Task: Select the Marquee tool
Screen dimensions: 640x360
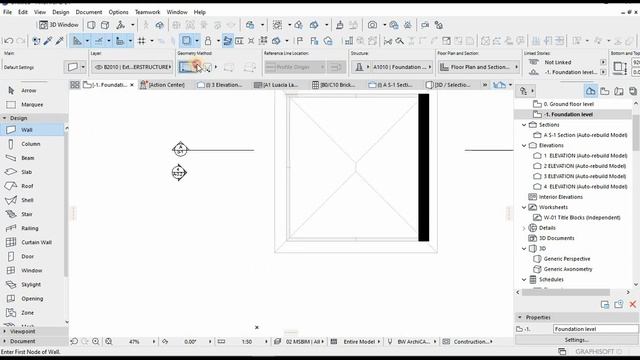Action: coord(33,104)
